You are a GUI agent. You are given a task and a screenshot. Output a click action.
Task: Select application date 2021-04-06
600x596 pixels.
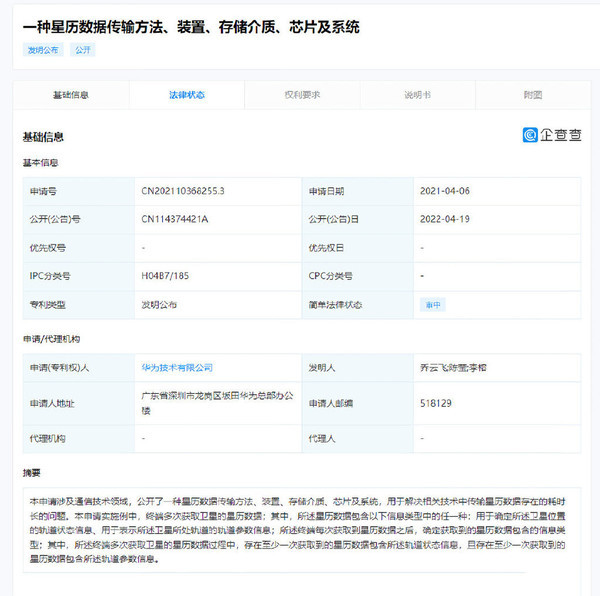pos(445,191)
